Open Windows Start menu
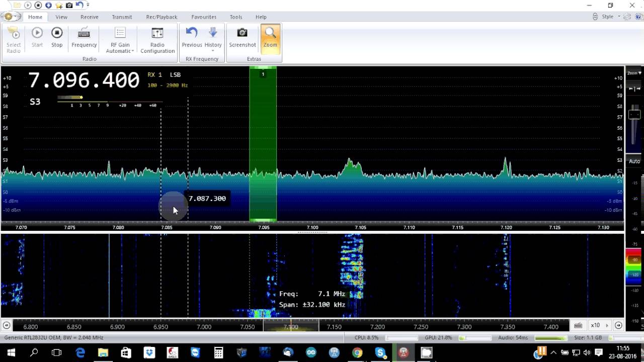644x362 pixels. pos(11,353)
